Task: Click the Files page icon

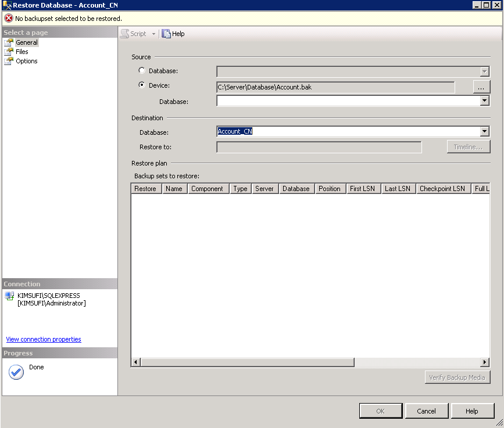Action: coord(9,52)
